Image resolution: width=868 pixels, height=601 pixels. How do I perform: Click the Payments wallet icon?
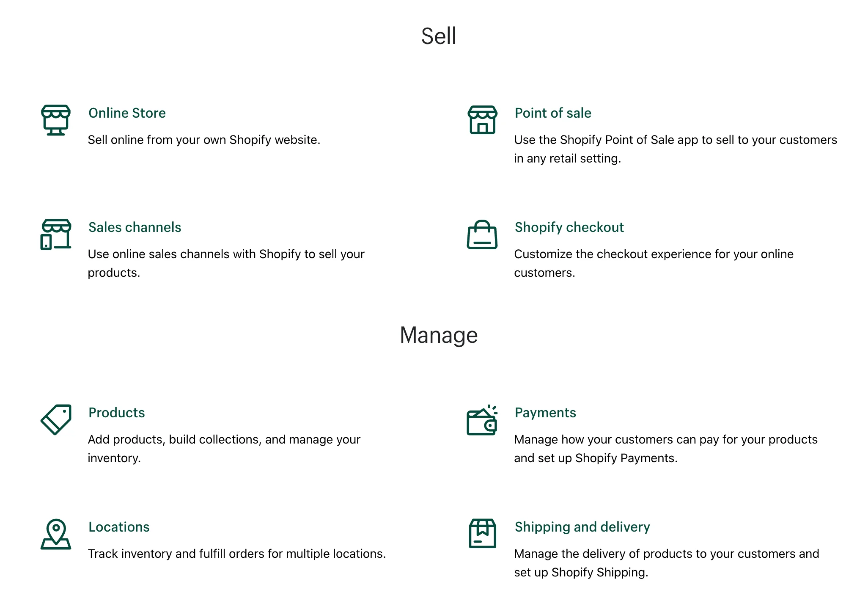pyautogui.click(x=482, y=420)
